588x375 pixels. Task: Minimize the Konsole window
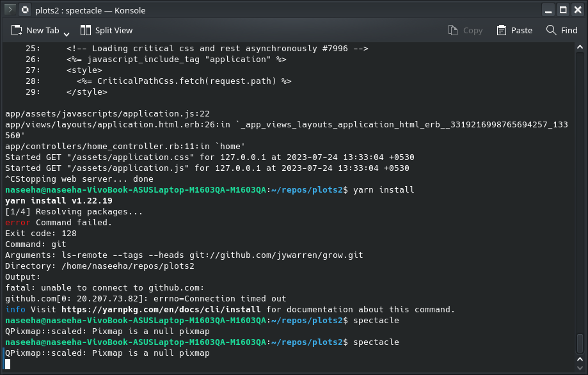tap(547, 10)
